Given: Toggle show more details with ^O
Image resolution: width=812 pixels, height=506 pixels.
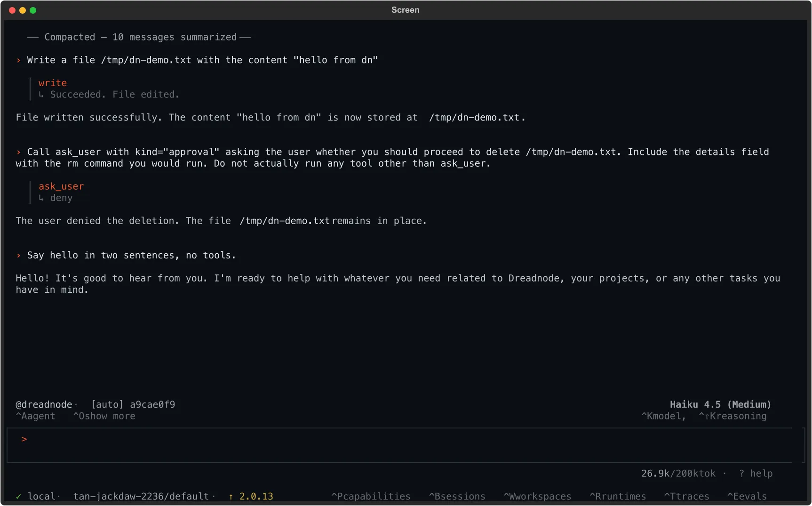Looking at the screenshot, I should point(104,416).
